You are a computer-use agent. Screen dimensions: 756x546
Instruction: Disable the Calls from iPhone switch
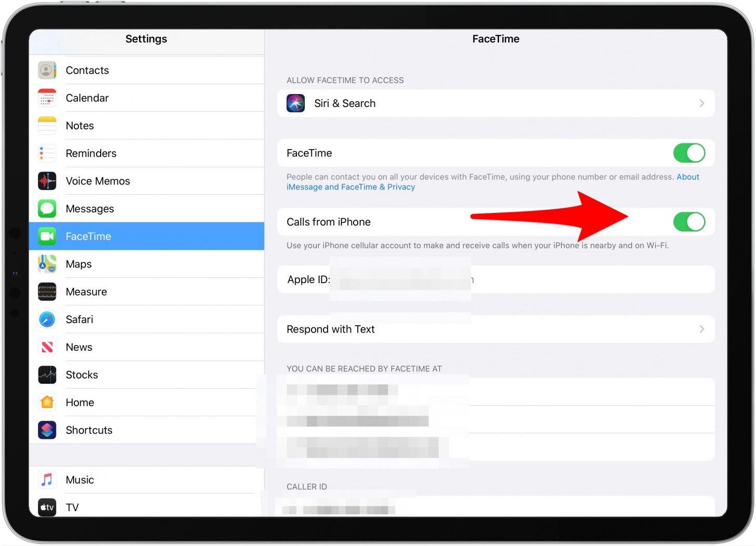coord(689,222)
